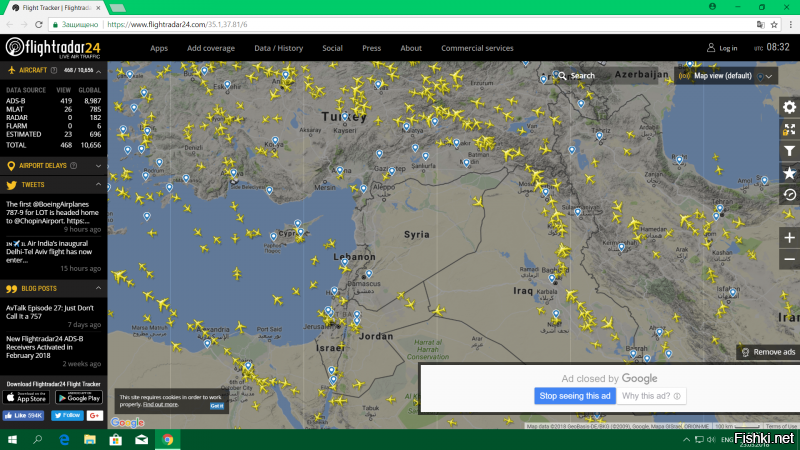Collapse the Aircraft panel

[98, 71]
